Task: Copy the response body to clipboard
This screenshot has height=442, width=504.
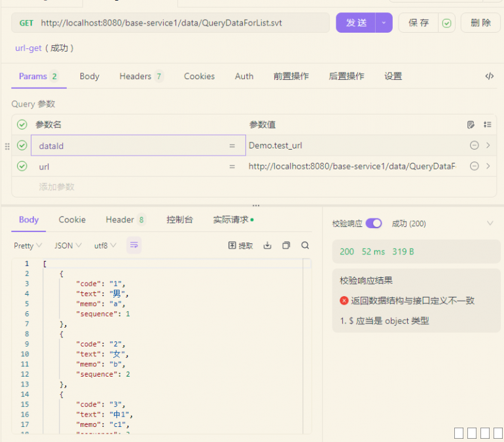Action: point(286,246)
